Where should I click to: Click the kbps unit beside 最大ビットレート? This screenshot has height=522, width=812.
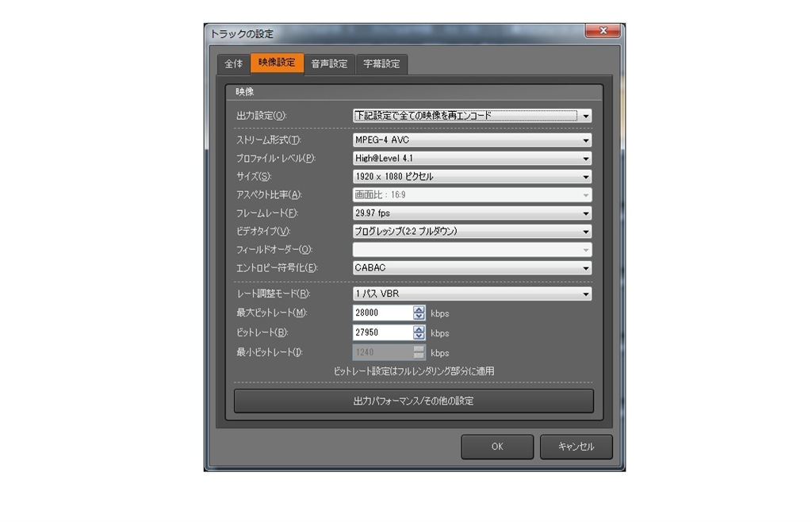click(x=439, y=314)
